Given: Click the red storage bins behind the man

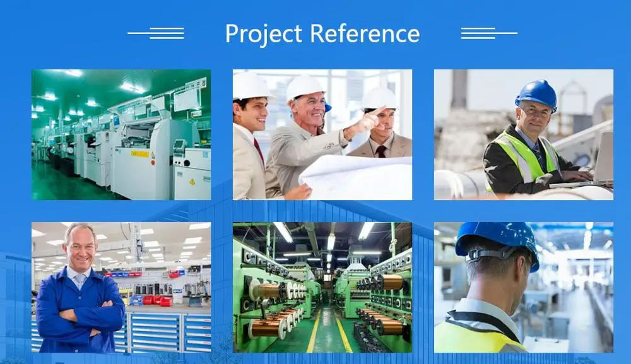Looking at the screenshot, I should click(x=156, y=301).
